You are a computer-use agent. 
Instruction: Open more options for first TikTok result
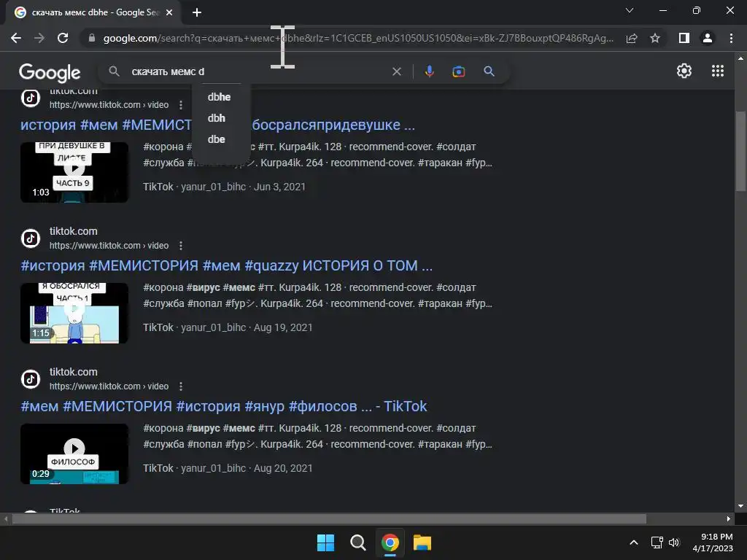click(181, 105)
